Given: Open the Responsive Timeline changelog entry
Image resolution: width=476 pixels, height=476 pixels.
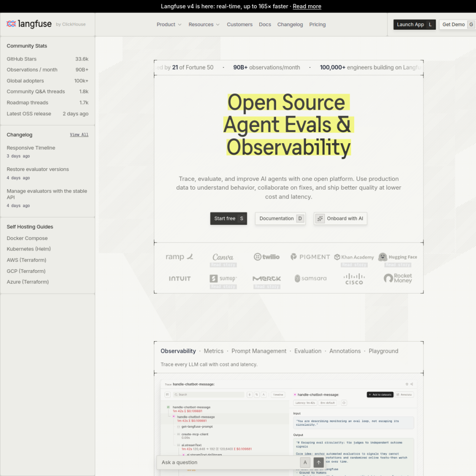Looking at the screenshot, I should point(31,148).
